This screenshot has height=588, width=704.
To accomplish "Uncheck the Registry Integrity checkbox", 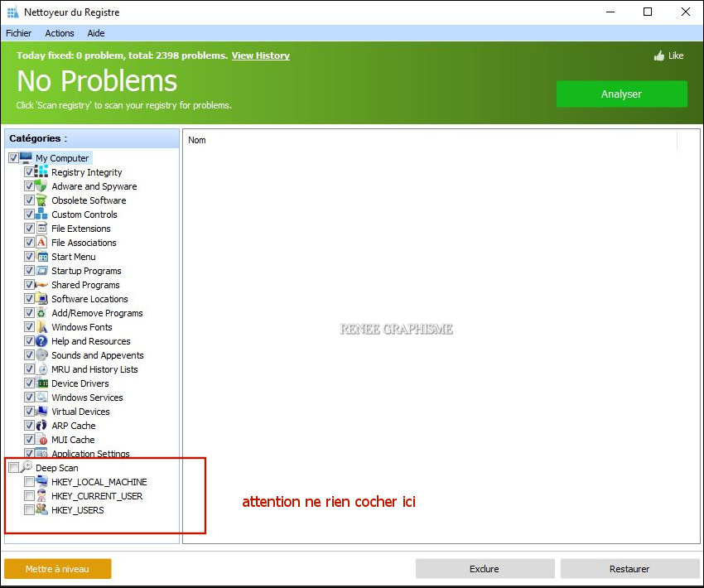I will pyautogui.click(x=29, y=172).
